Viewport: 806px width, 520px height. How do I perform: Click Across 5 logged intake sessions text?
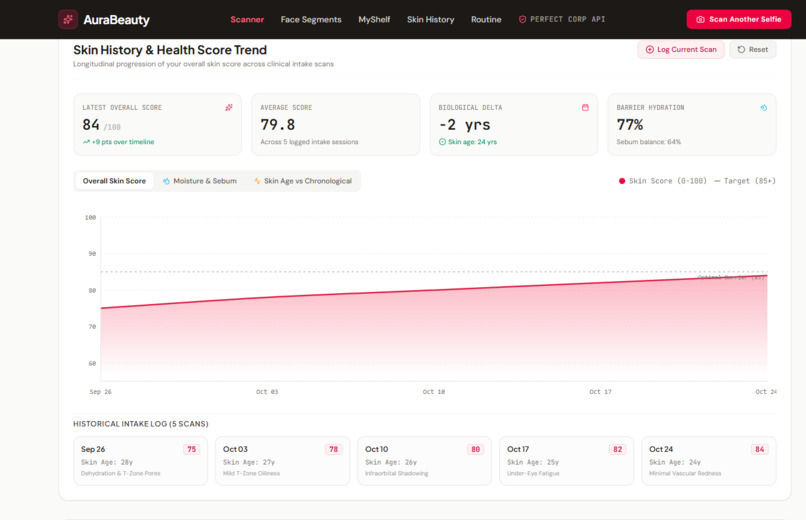[309, 142]
